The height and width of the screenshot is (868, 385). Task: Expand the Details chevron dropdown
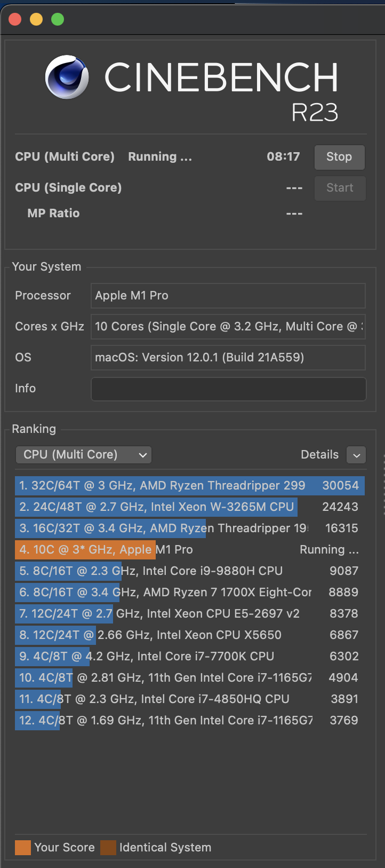click(356, 455)
